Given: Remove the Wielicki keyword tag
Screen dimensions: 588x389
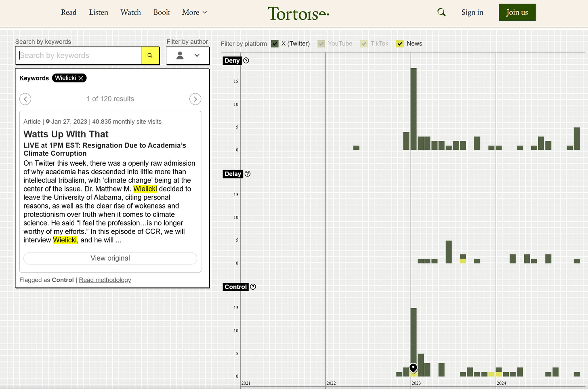Looking at the screenshot, I should [x=81, y=78].
